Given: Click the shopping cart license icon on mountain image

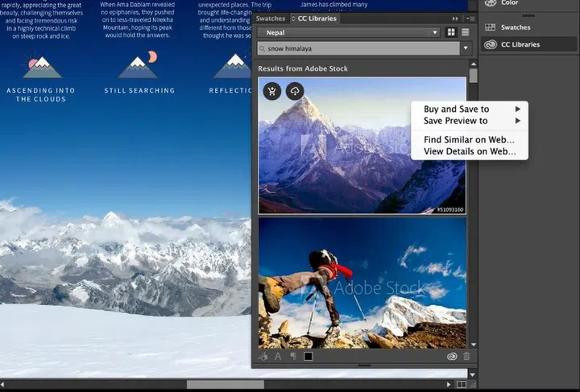Looking at the screenshot, I should 272,91.
